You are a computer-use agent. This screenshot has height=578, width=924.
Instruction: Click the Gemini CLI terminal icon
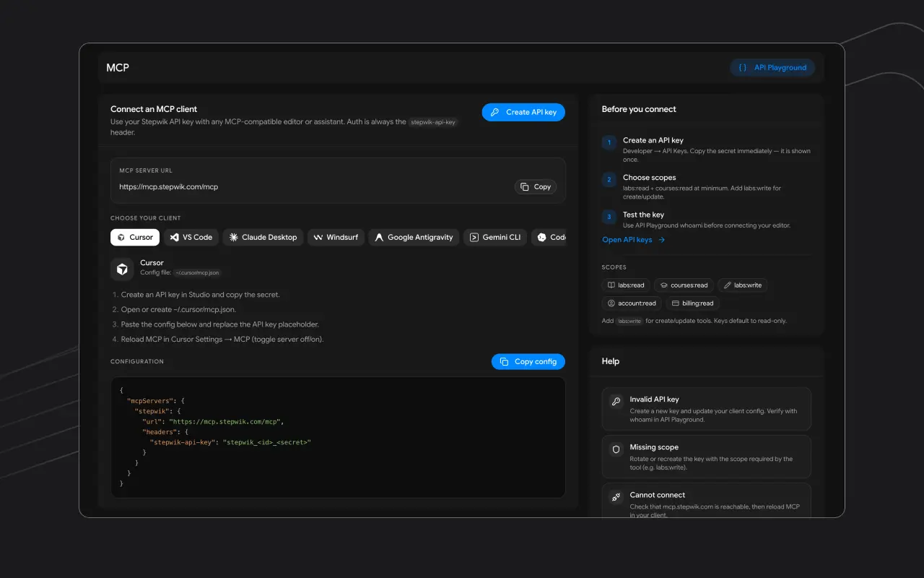point(474,237)
